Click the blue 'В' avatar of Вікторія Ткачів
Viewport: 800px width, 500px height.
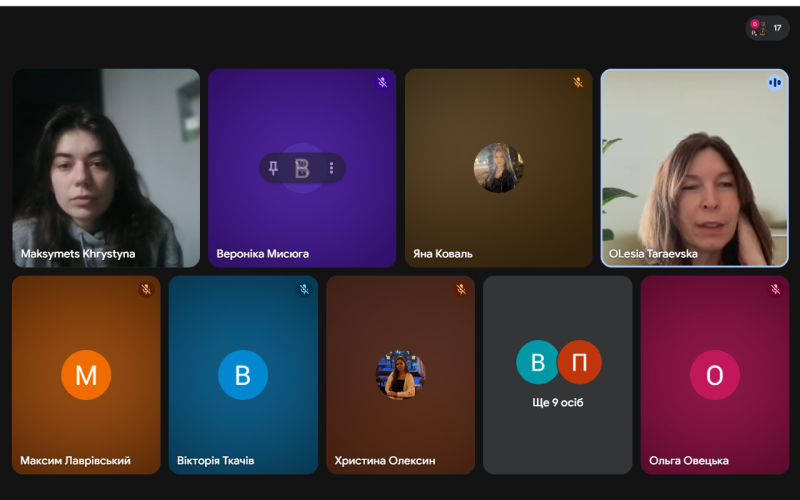pos(243,375)
